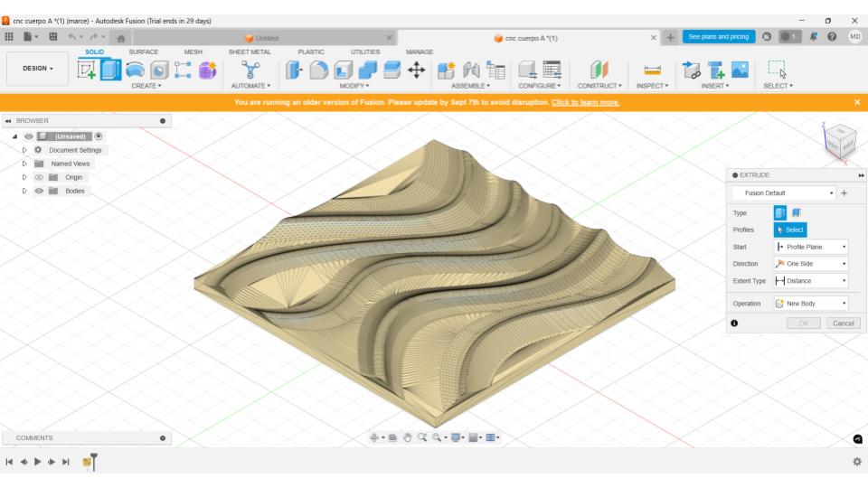868x488 pixels.
Task: Open the Change Parameters table icon
Action: pyautogui.click(x=552, y=70)
